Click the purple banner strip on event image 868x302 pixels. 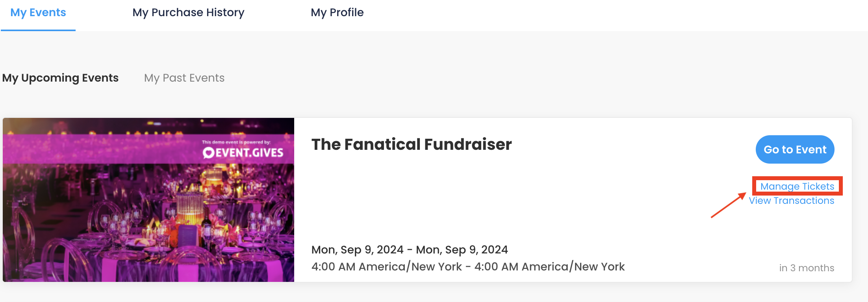tap(148, 149)
